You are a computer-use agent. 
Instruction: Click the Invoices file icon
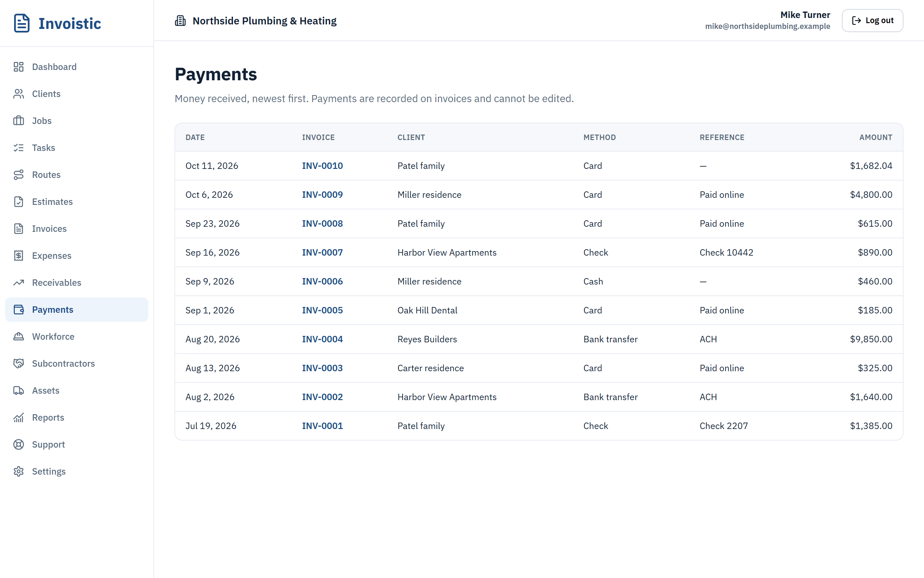[19, 229]
